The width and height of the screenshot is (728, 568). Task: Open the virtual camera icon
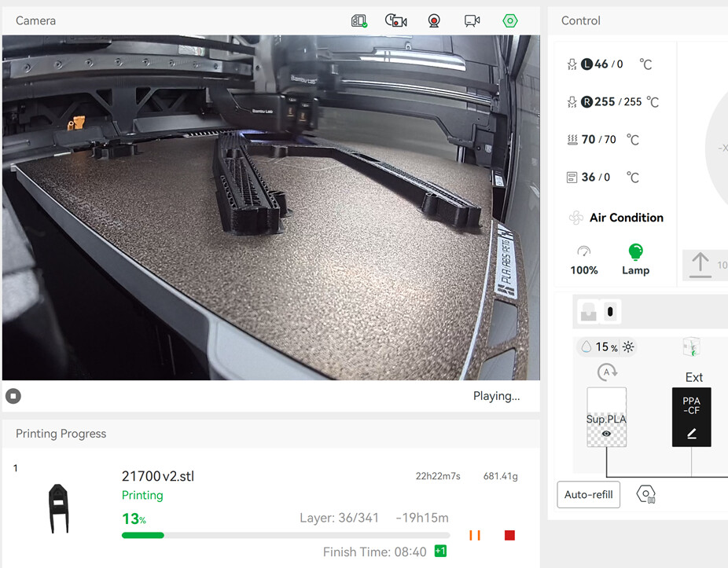[472, 21]
